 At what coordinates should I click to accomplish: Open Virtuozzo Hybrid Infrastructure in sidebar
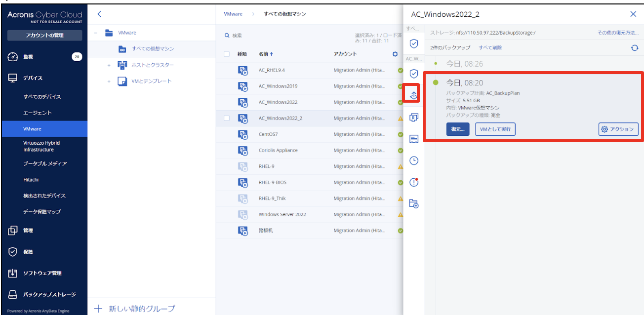[41, 146]
